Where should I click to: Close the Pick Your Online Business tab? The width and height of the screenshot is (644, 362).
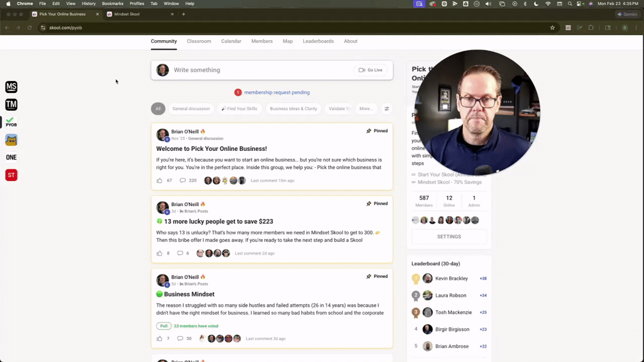(97, 14)
